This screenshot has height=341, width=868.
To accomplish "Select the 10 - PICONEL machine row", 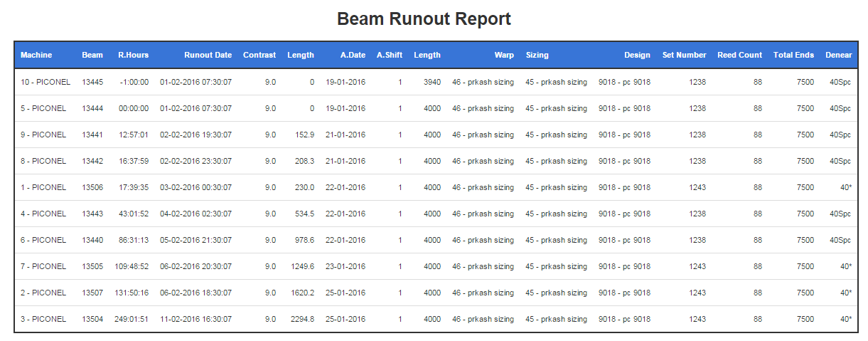I will [x=436, y=82].
